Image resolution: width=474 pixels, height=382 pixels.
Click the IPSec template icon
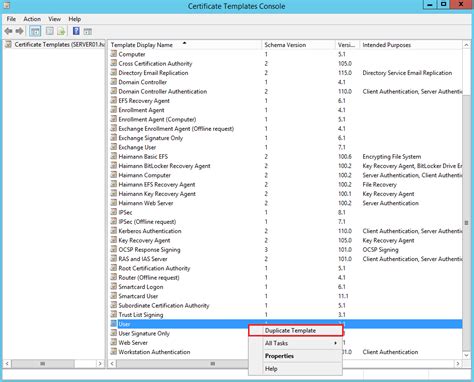114,212
